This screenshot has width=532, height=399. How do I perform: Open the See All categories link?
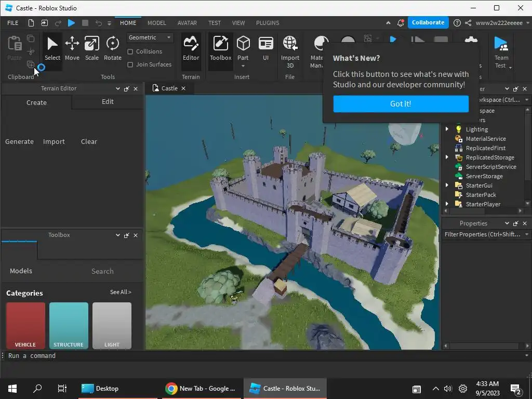click(121, 292)
